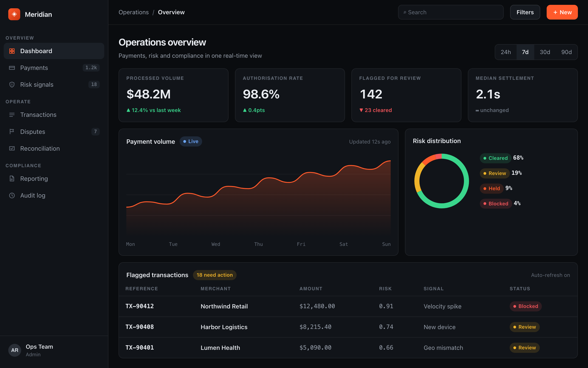Open the Authorisation Rate card
Viewport: 588px width, 368px height.
[x=290, y=95]
